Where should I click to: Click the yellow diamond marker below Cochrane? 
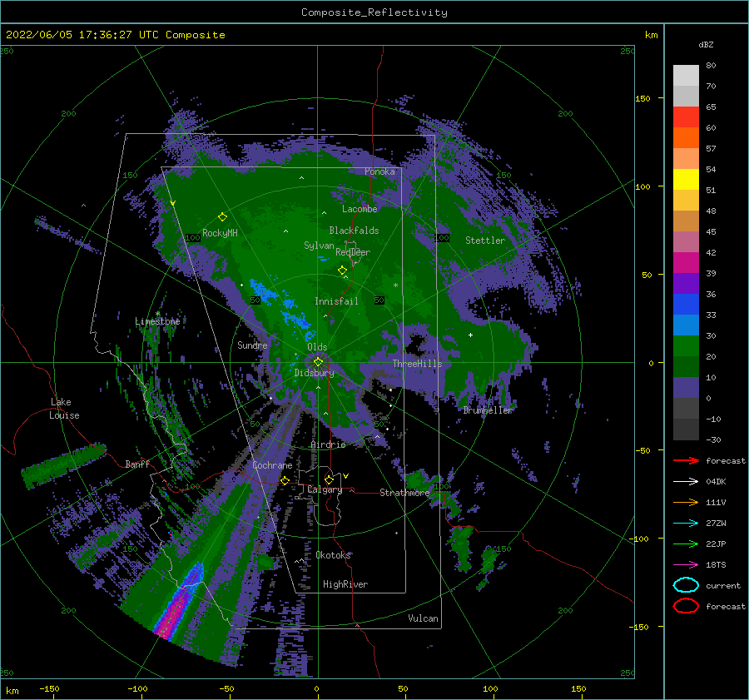point(285,480)
